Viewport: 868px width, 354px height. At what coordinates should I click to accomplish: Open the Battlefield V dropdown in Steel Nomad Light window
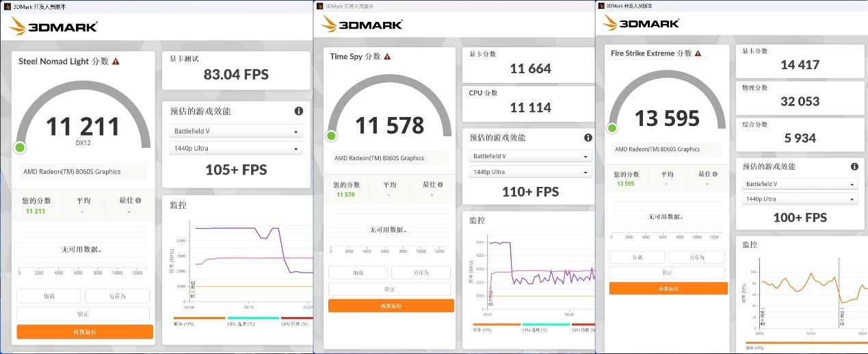[236, 131]
